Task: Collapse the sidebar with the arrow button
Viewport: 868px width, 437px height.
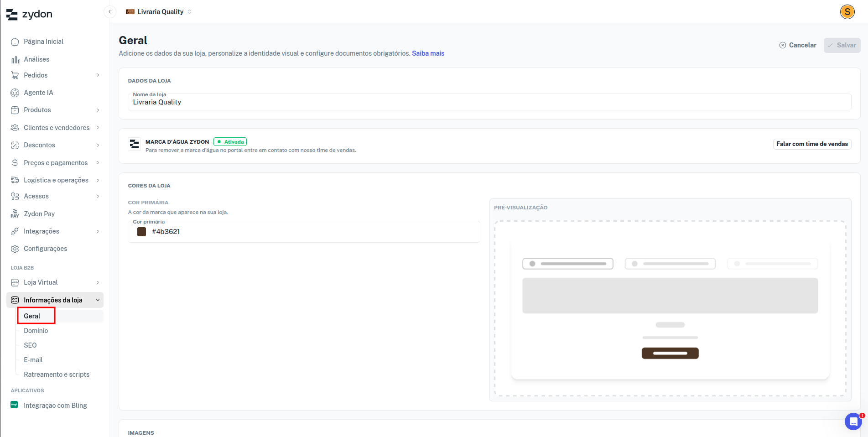Action: [x=110, y=12]
